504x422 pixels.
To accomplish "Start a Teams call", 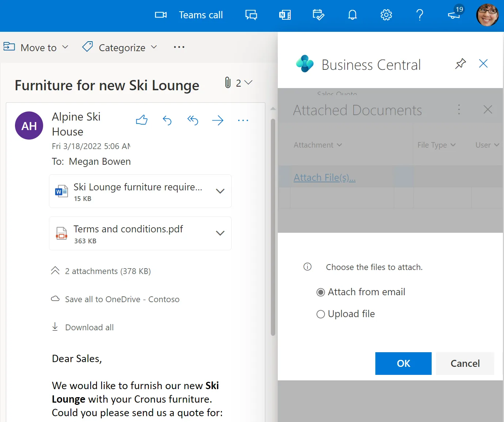I will 189,15.
